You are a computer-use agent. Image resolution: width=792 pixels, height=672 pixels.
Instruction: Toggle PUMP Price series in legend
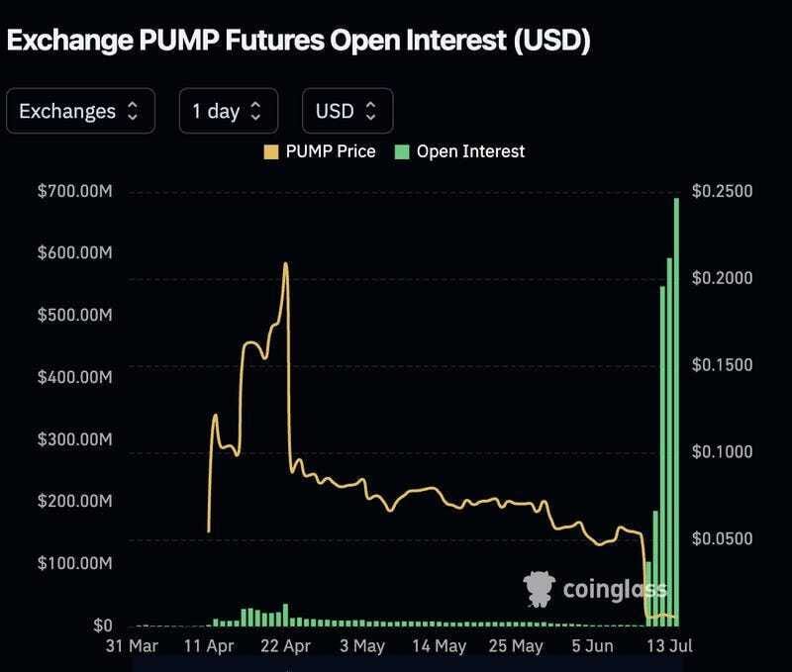[320, 151]
